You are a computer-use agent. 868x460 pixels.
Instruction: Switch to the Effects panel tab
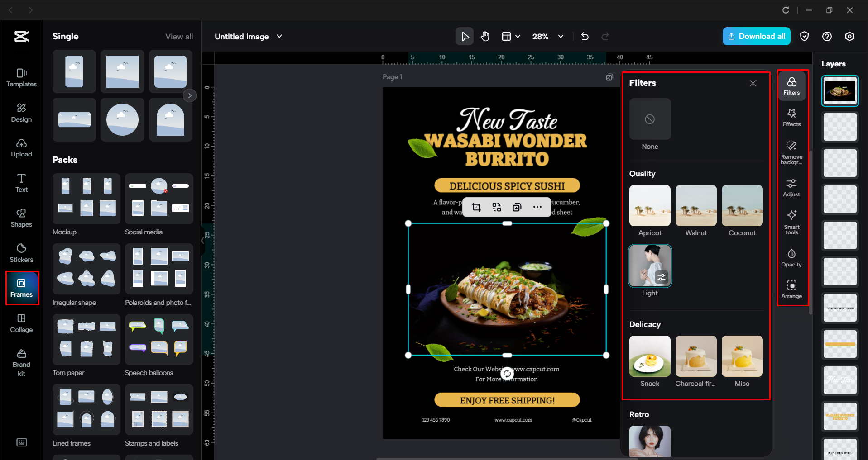[x=791, y=117]
